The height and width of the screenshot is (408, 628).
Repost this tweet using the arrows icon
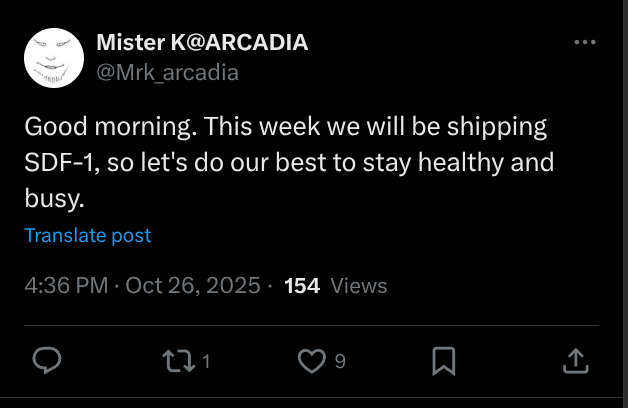178,361
